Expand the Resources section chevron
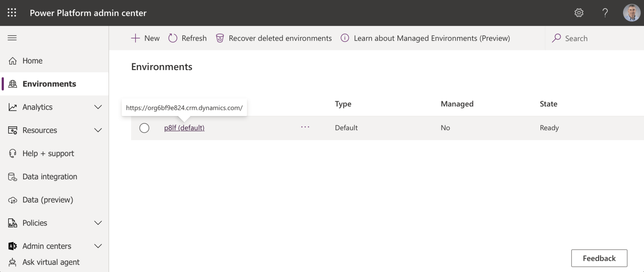The image size is (644, 272). coord(98,130)
